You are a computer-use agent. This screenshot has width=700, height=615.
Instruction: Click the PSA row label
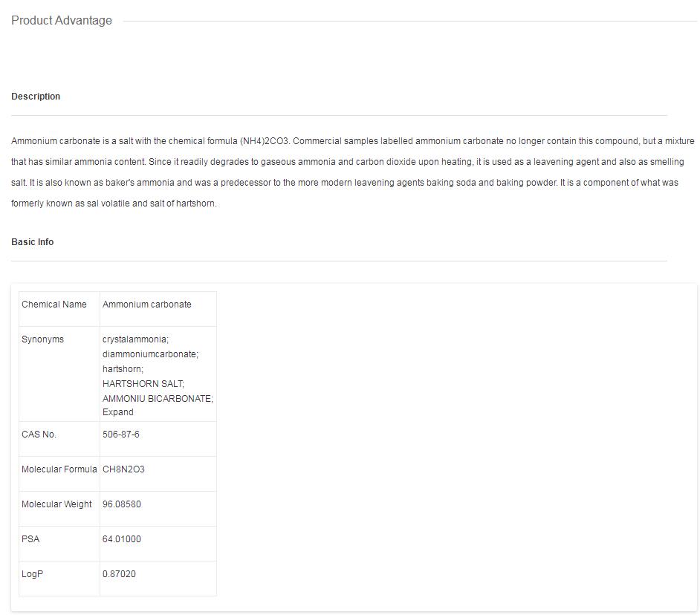30,539
